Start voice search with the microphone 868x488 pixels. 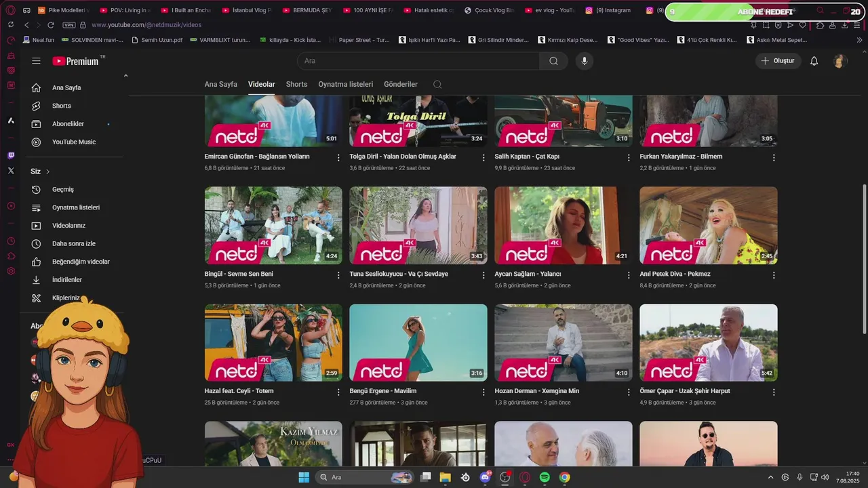(585, 61)
